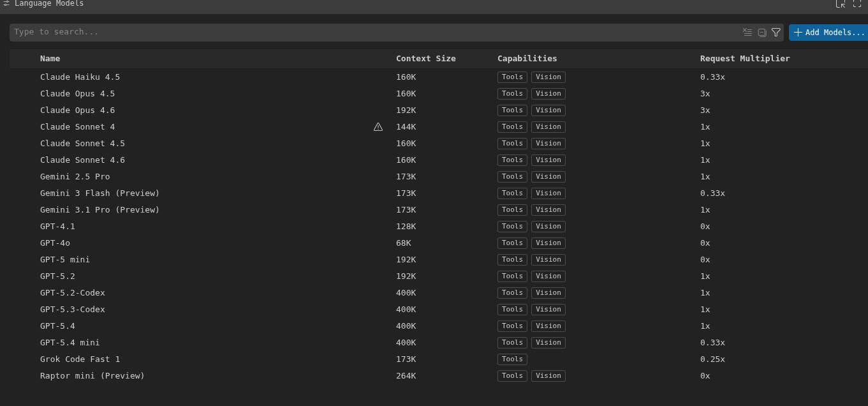Click the warning icon beside Claude Sonnet 4
Screen dimensions: 868x406
[378, 127]
